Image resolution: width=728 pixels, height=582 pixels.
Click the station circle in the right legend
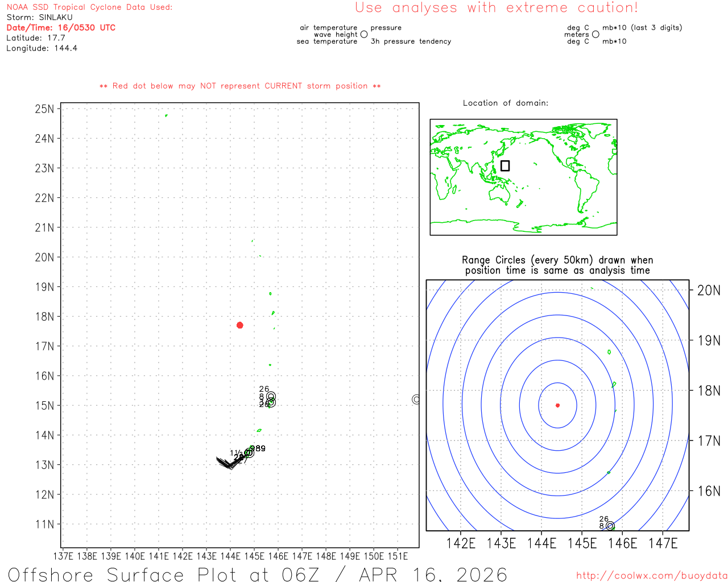(595, 34)
